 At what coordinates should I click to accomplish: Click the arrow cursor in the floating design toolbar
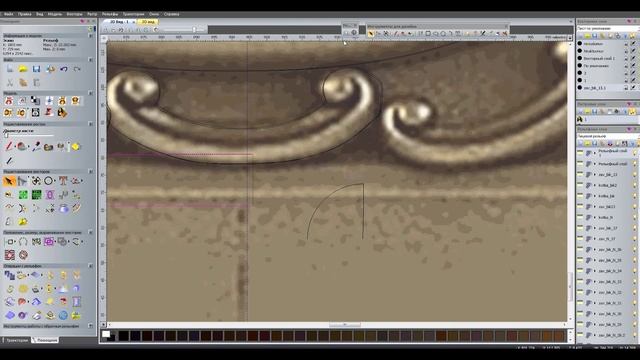coord(371,34)
